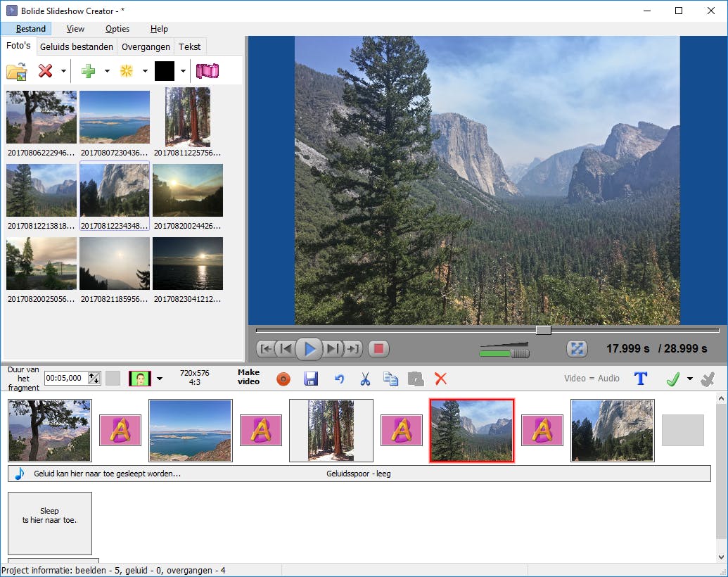This screenshot has width=728, height=577.
Task: Select transition between first and second slide
Action: pyautogui.click(x=120, y=430)
